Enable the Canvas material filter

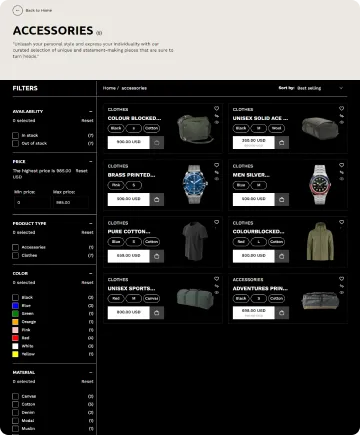click(x=15, y=396)
